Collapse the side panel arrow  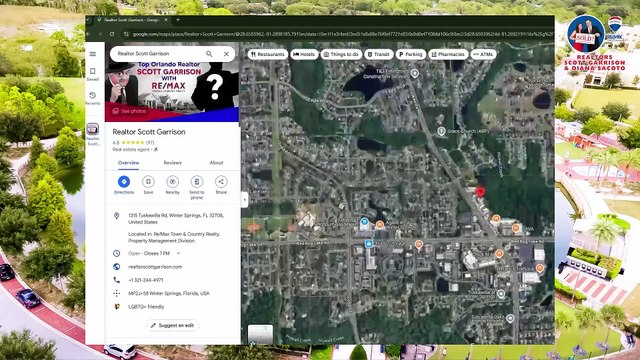[x=244, y=200]
